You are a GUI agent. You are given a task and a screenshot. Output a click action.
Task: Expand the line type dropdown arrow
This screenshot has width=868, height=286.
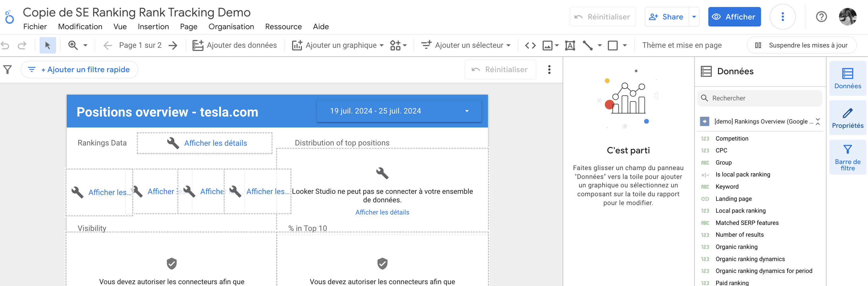tap(600, 45)
